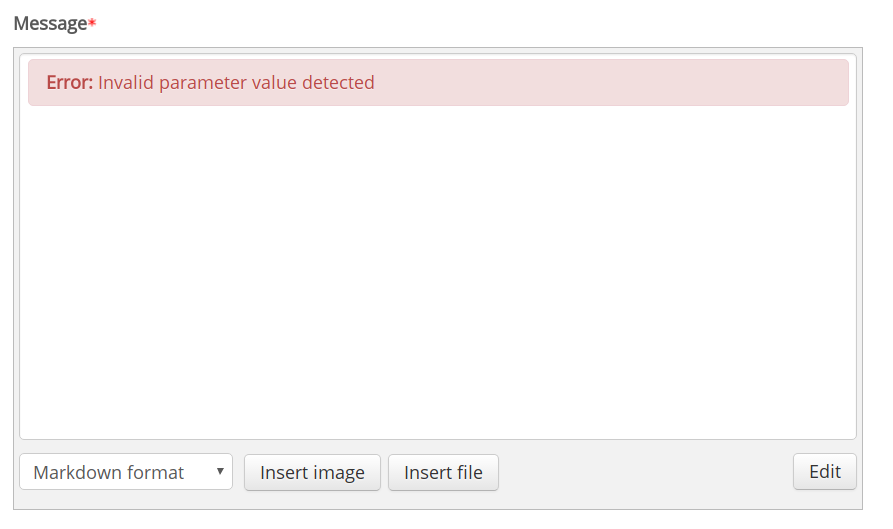
Task: Open the Markdown format dropdown
Action: pos(126,471)
